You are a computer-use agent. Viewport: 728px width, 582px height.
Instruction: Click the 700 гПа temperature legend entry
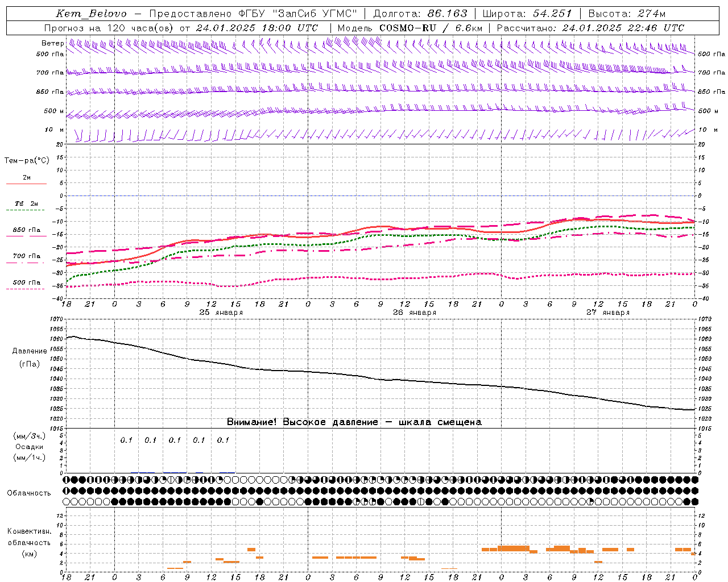tap(27, 256)
